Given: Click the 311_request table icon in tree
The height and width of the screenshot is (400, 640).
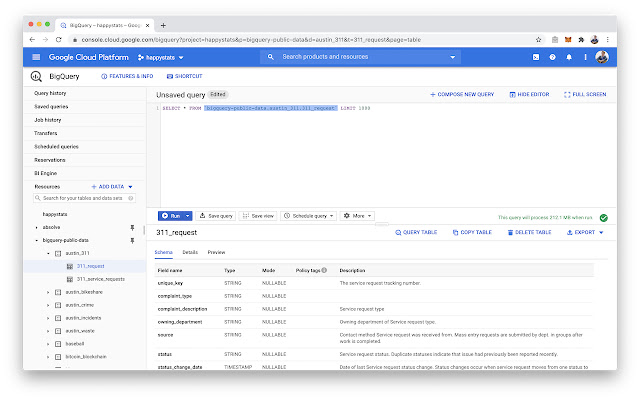Looking at the screenshot, I should point(70,266).
